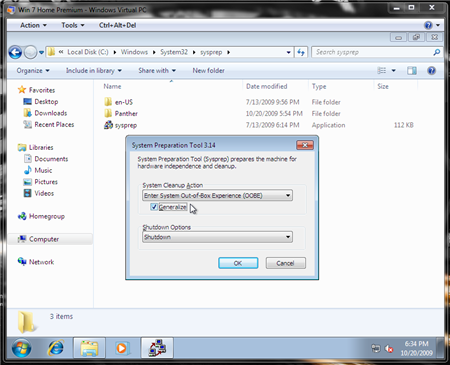Click restore button of inner Explorer window
This screenshot has height=365, width=450.
416,37
